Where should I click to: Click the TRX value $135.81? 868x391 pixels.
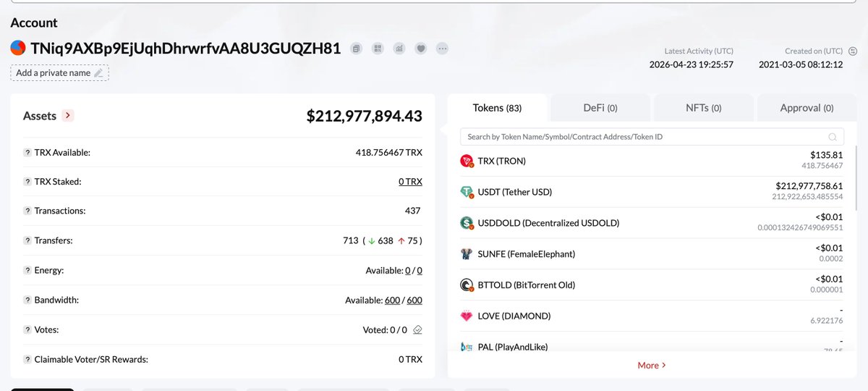[x=827, y=155]
